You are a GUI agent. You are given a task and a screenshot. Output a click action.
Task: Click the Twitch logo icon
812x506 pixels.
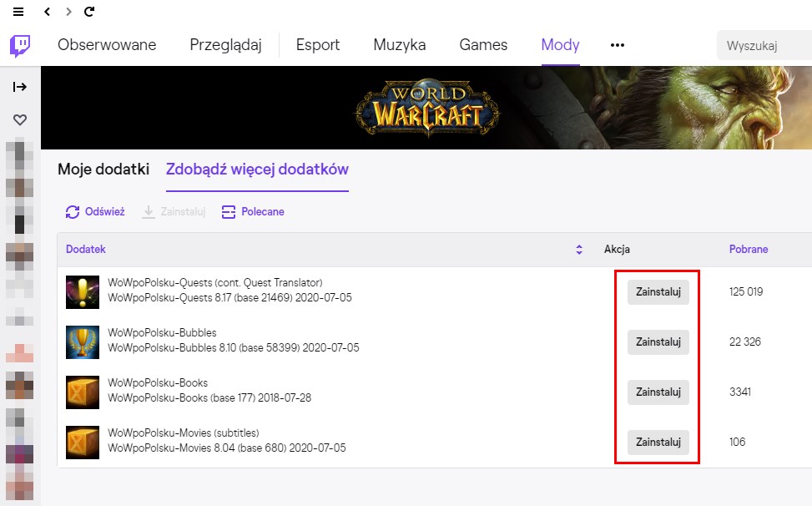tap(20, 46)
